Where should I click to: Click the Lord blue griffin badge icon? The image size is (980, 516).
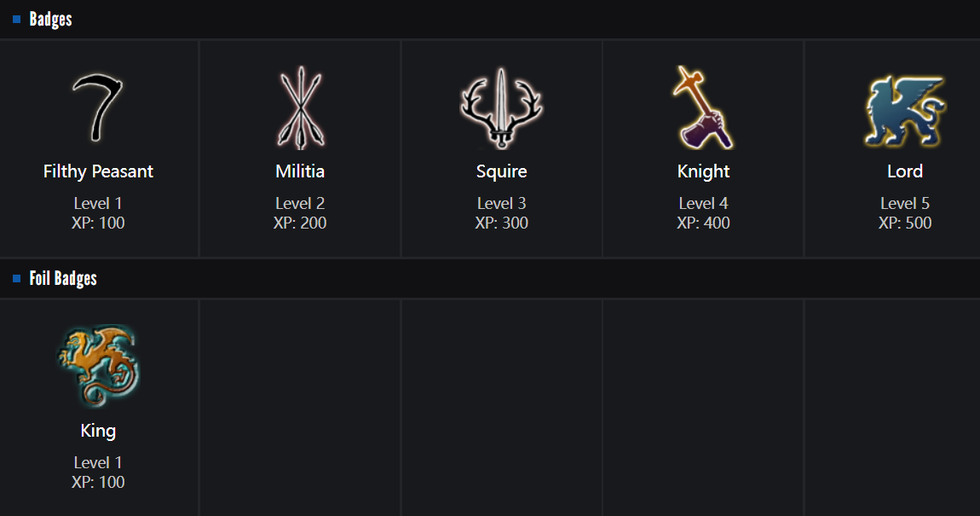point(904,111)
